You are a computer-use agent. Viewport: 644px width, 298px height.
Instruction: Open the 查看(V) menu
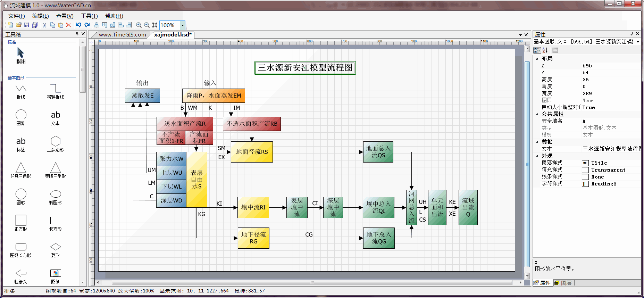click(x=65, y=16)
